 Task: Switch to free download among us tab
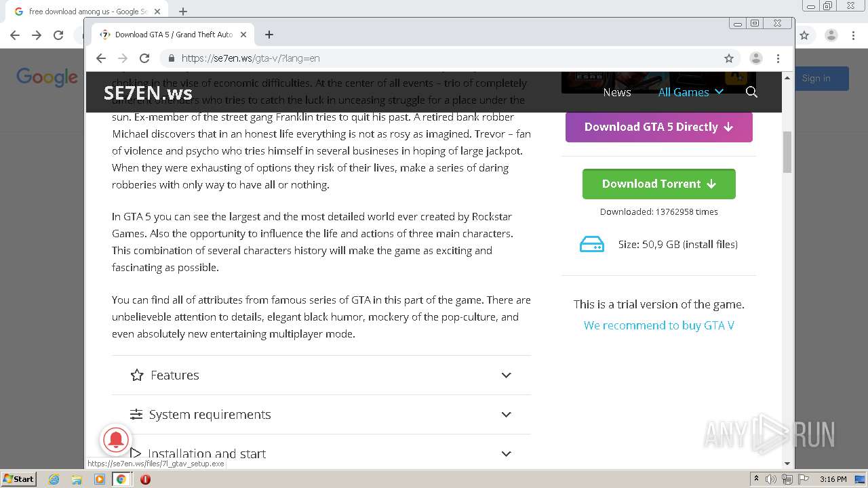[86, 12]
